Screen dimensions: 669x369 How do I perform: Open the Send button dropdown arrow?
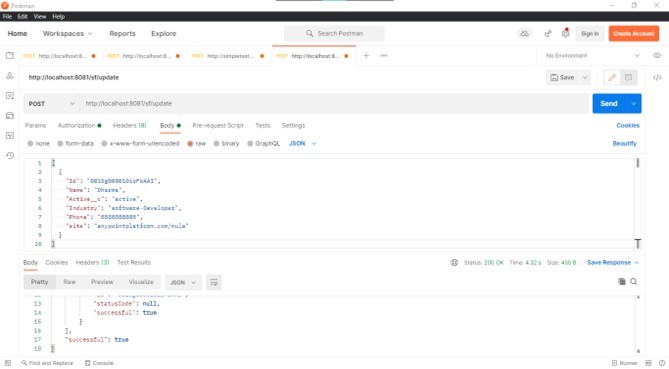point(634,104)
